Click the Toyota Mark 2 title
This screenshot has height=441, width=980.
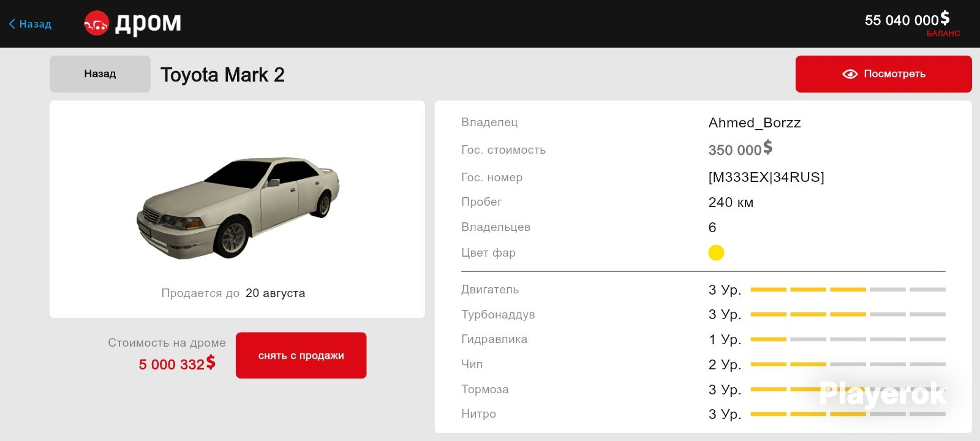(222, 75)
